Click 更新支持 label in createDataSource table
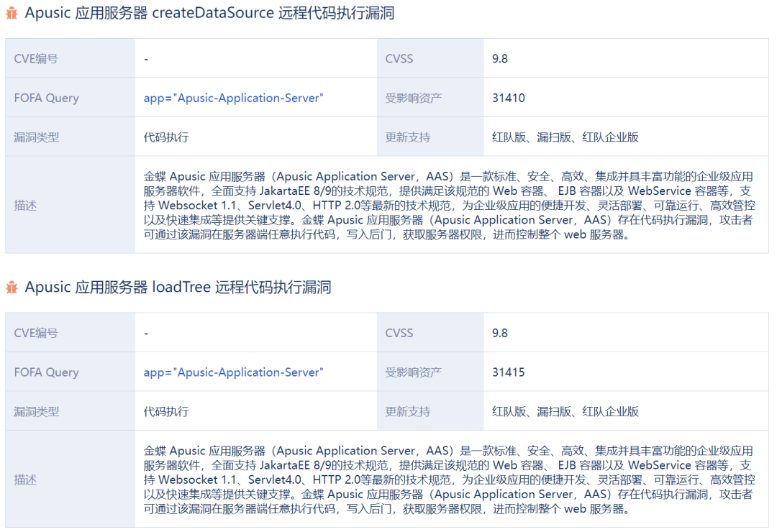 [x=408, y=137]
